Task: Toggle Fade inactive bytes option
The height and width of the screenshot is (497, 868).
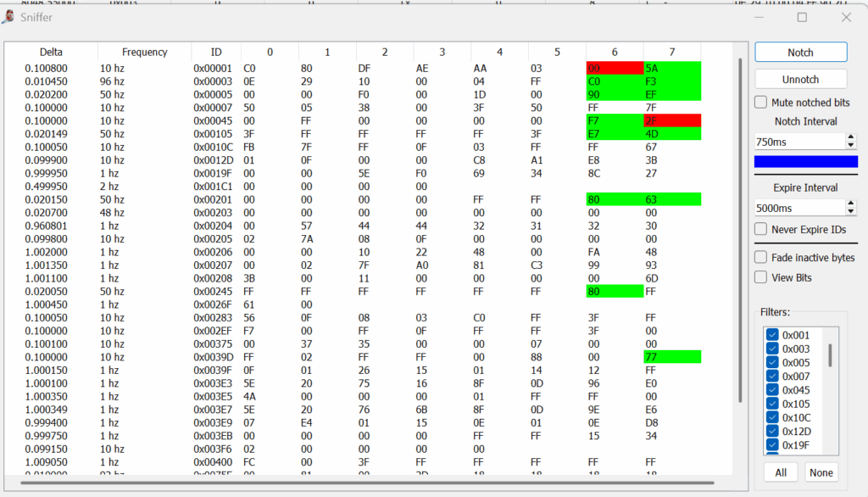Action: click(761, 257)
